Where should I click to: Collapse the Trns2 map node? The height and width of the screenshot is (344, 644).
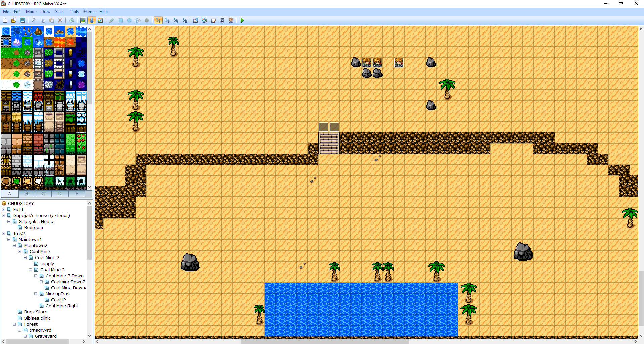tap(4, 234)
